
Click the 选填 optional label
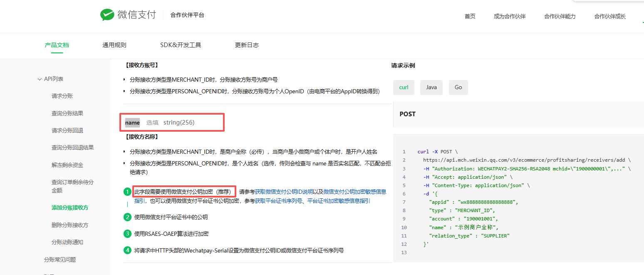tap(152, 122)
